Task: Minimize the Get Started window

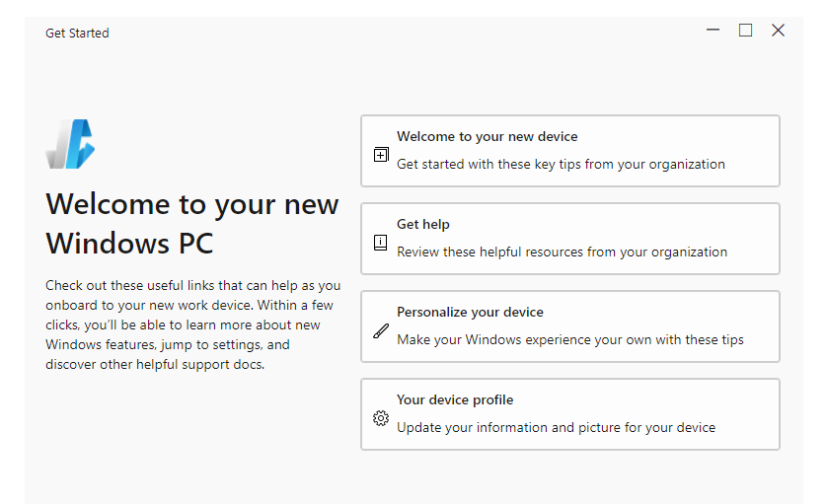Action: point(714,31)
